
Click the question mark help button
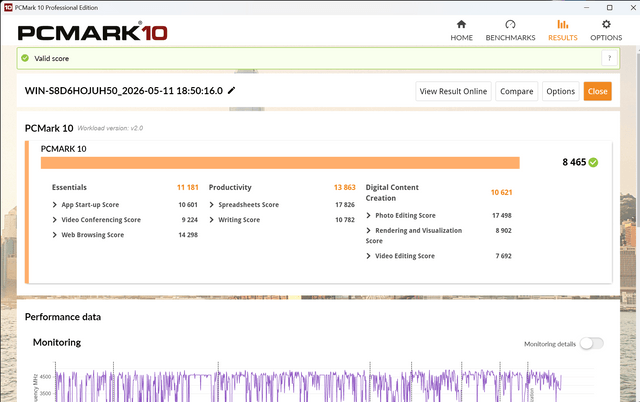pyautogui.click(x=609, y=58)
